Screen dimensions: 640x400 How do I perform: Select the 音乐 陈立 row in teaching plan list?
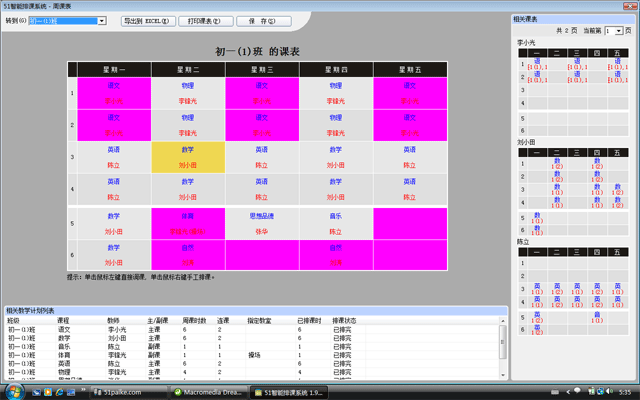(x=252, y=347)
